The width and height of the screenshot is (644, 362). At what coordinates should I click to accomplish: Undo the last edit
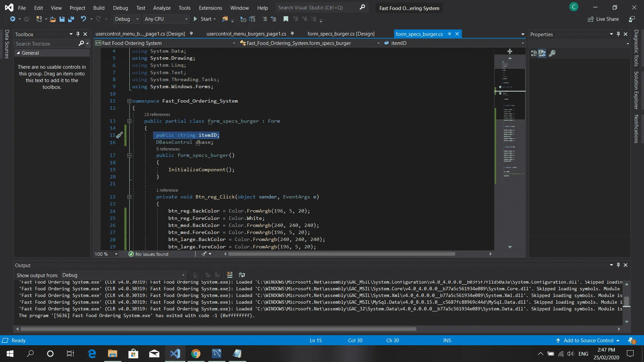coord(84,19)
